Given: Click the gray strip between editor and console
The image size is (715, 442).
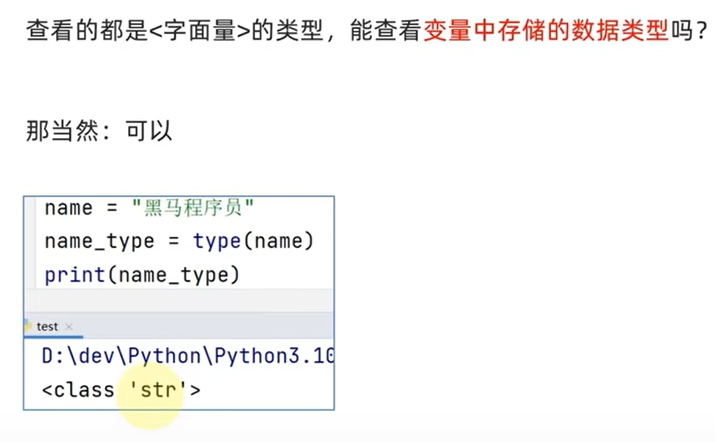Looking at the screenshot, I should coord(179,301).
